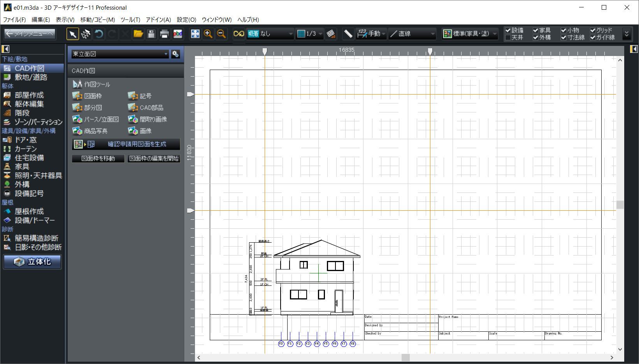Click the undo arrow icon
Viewport: 639px width, 364px height.
pos(99,34)
